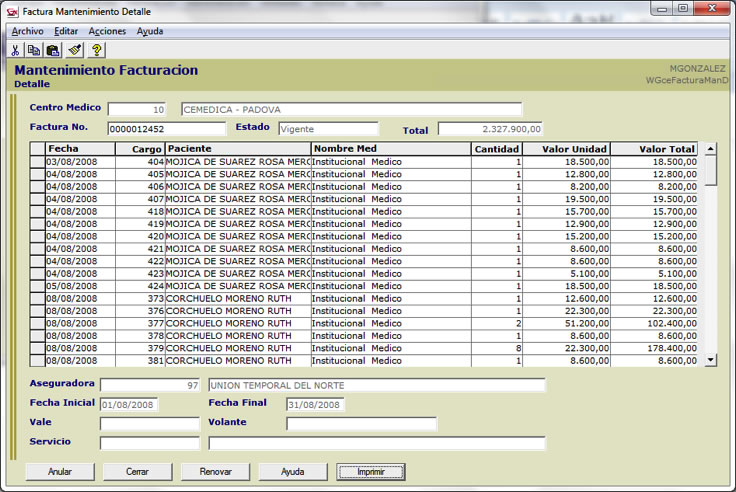Click the Ayuda button at bottom

[293, 472]
